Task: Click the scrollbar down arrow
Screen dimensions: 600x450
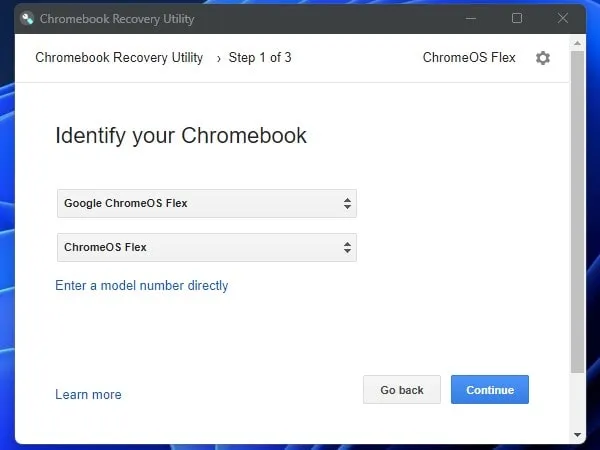Action: 577,435
